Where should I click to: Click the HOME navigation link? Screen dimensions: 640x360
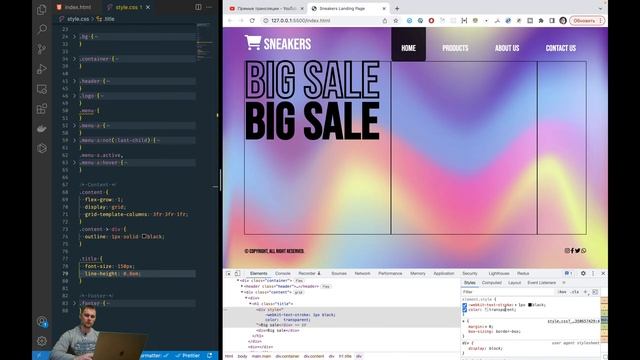(409, 44)
